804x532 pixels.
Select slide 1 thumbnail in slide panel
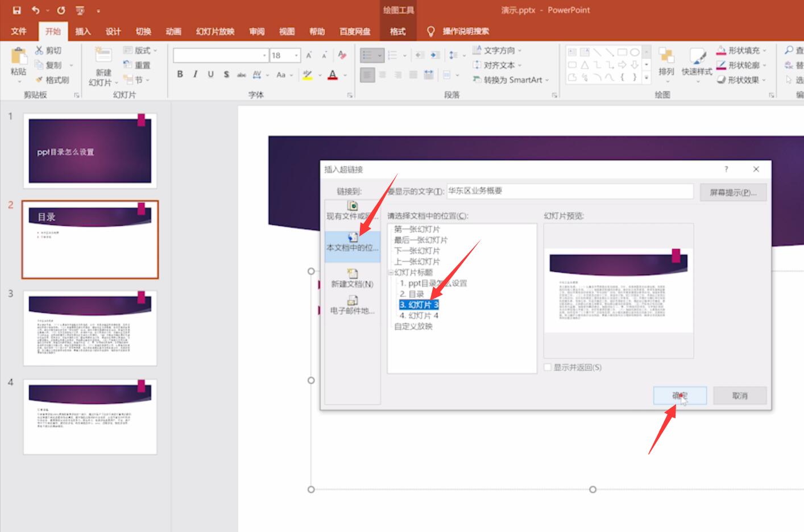(90, 151)
